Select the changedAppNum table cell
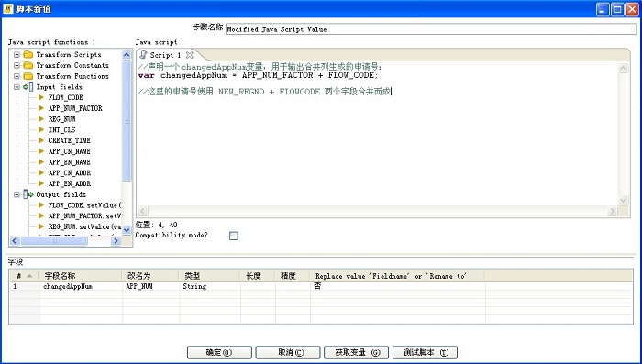Screen dimensions: 642x364 coord(81,287)
